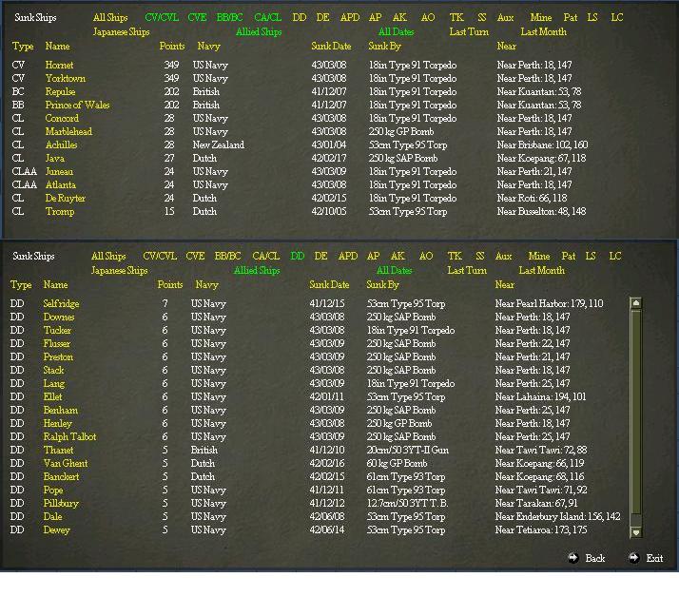
Task: Select CV/CVL filter in bottom panel
Action: [x=160, y=257]
